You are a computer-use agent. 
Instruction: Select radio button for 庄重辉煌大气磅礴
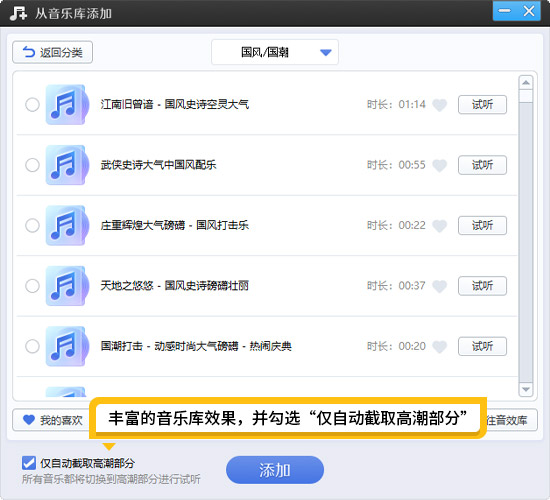(x=32, y=225)
